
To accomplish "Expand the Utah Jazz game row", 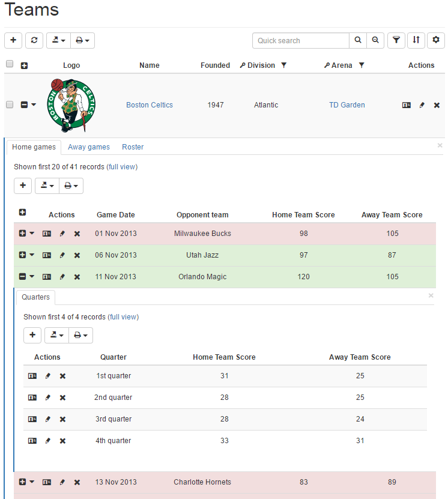I will (x=22, y=255).
